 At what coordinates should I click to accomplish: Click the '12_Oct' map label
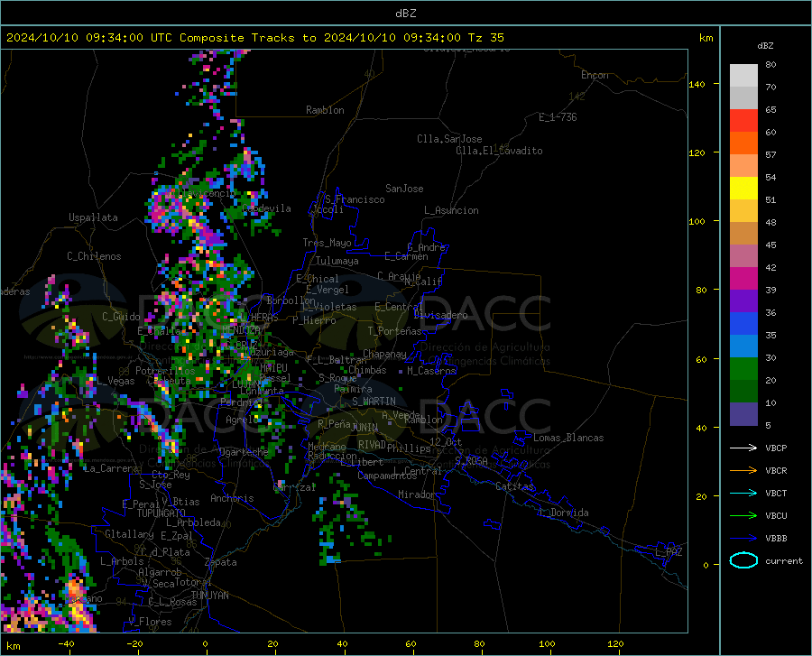point(446,441)
